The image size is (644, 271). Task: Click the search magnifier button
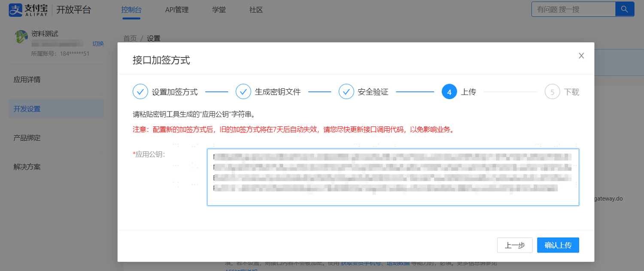tap(625, 9)
